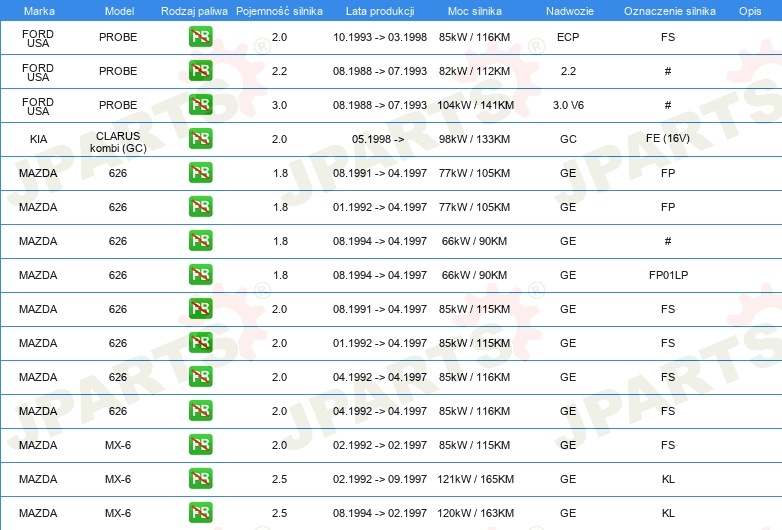Click the fuel icon in MX-6 121kW row
The height and width of the screenshot is (530, 782).
(200, 479)
